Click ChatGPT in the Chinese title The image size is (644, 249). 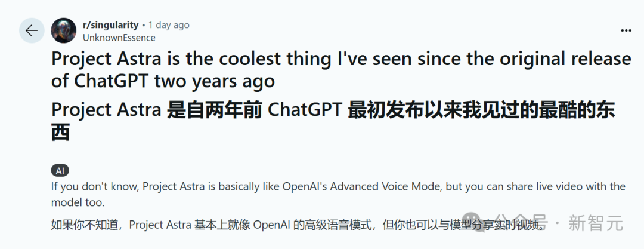[x=306, y=110]
